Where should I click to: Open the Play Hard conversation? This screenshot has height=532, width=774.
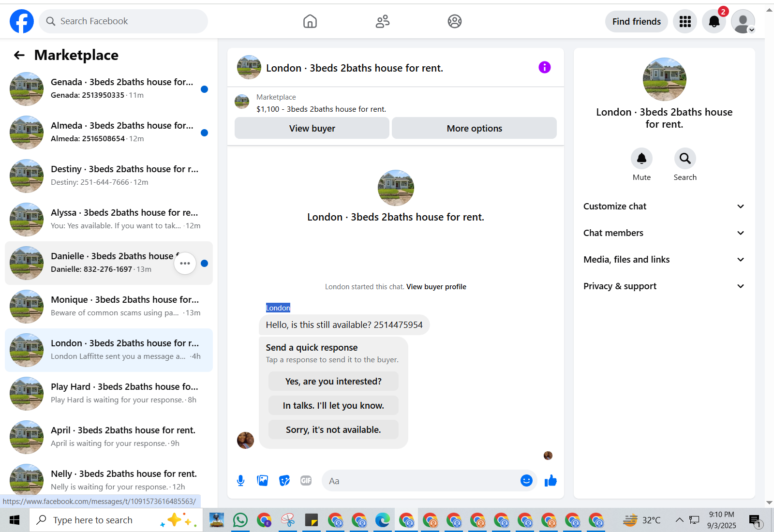coord(109,394)
